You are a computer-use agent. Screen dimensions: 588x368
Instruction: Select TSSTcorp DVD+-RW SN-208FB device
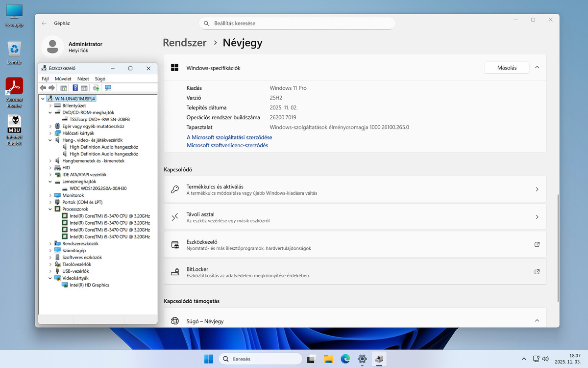point(99,119)
